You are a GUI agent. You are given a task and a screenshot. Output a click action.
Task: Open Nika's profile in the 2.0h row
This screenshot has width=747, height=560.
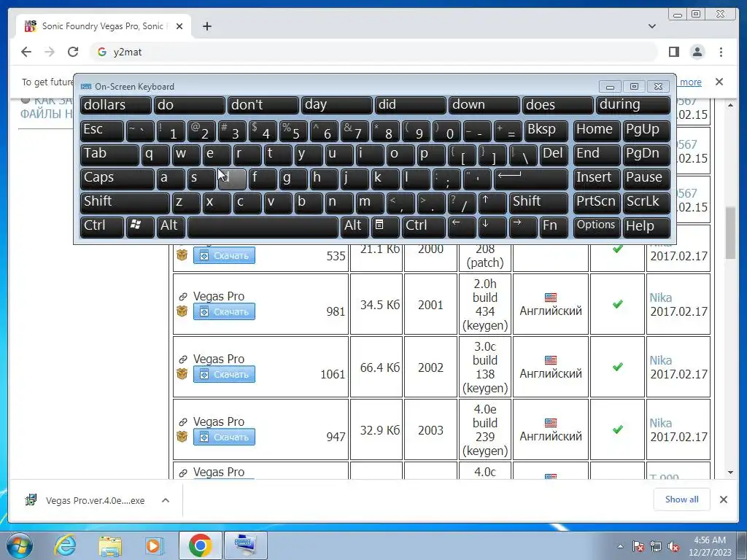(660, 297)
